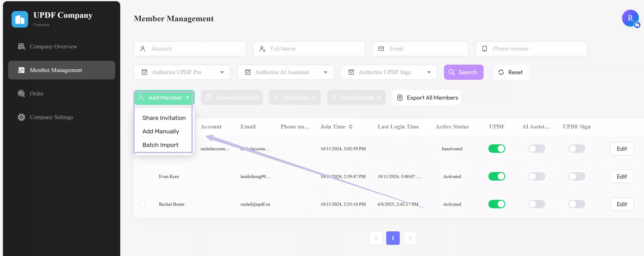Enable UPDF Sign for rachelaccoun row
Screen dimensions: 644x256
(577, 149)
